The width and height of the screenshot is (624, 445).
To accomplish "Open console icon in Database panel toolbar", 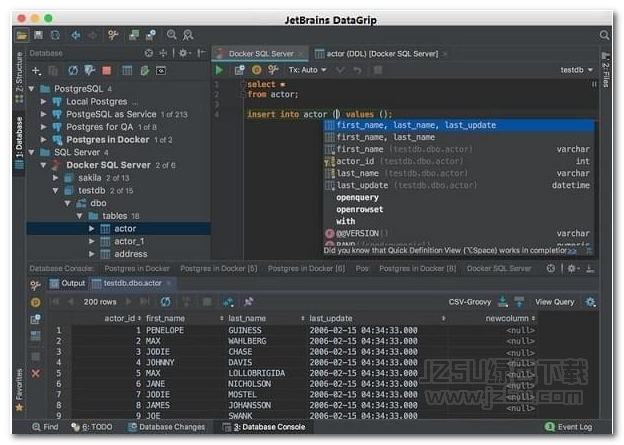I will [x=161, y=71].
